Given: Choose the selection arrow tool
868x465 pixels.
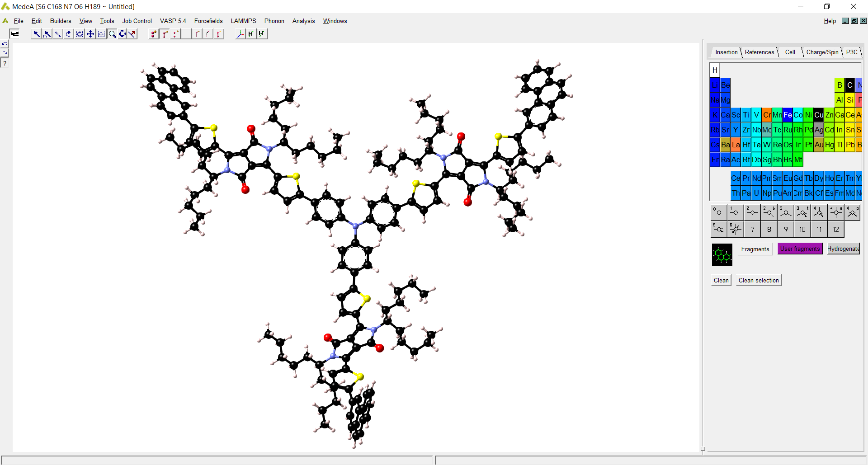Looking at the screenshot, I should pyautogui.click(x=36, y=34).
